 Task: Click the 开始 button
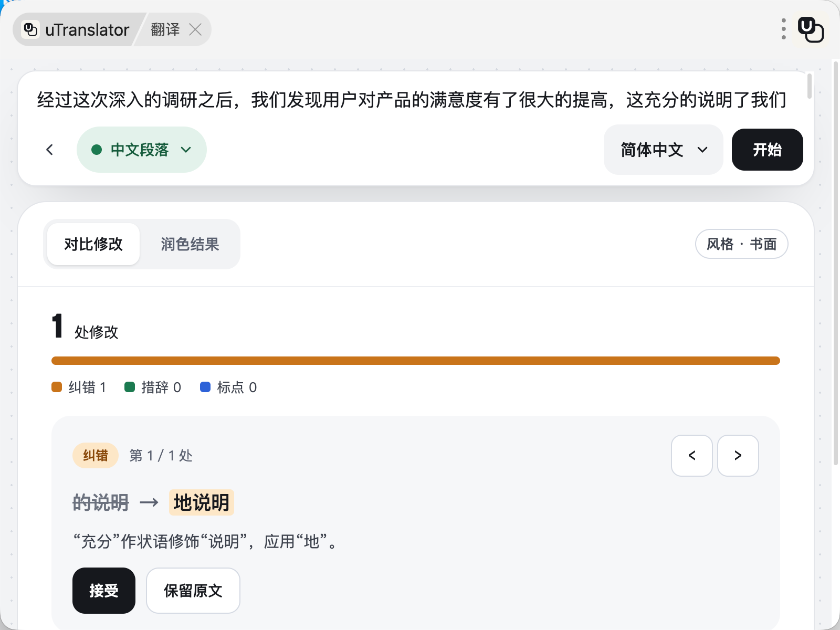click(767, 150)
